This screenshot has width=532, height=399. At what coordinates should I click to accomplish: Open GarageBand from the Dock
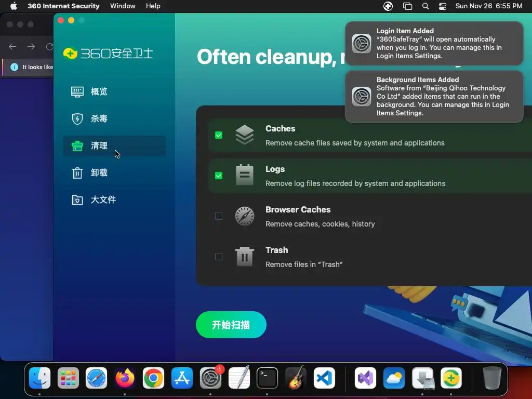point(296,378)
